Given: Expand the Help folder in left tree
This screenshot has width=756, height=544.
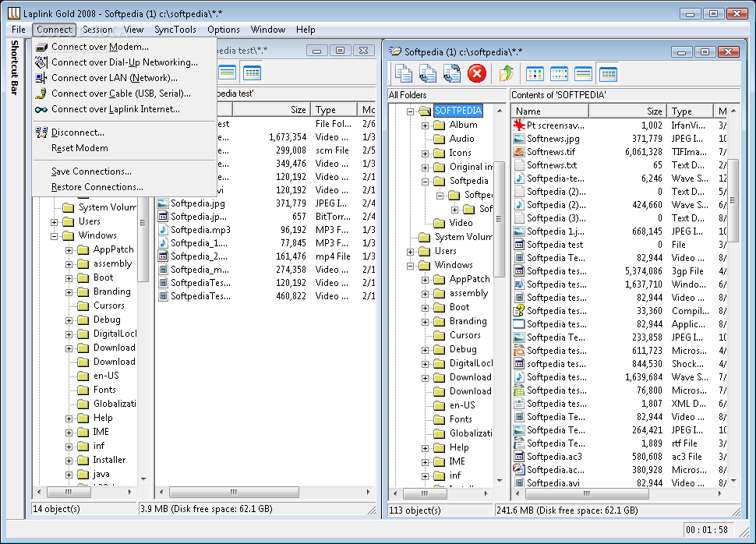Looking at the screenshot, I should [x=69, y=419].
